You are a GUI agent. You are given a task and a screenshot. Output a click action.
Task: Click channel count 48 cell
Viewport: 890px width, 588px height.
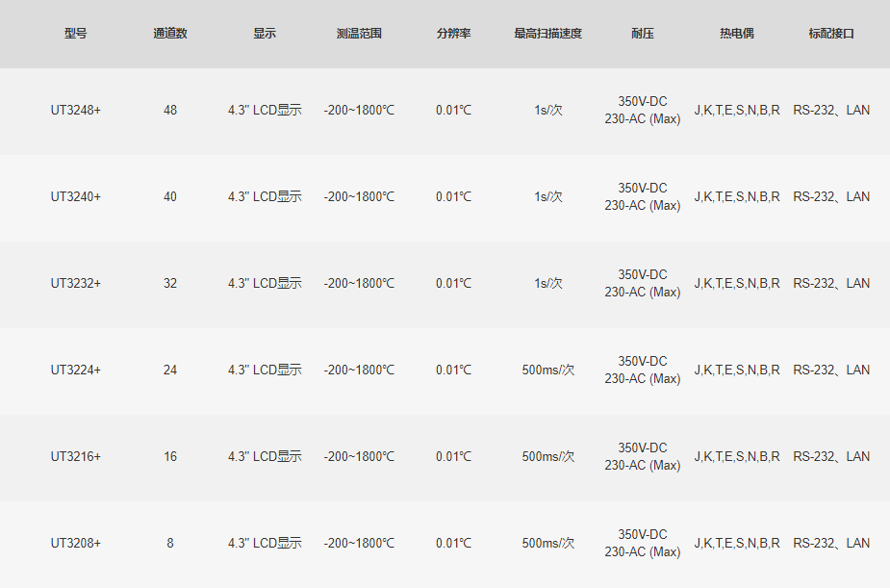[170, 111]
